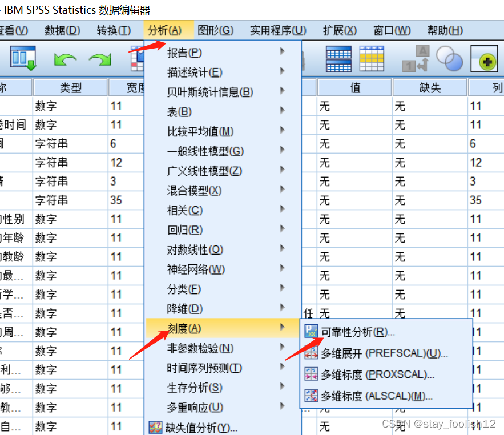Expand the 生存分析(S) submenu
This screenshot has width=504, height=435.
pyautogui.click(x=223, y=388)
